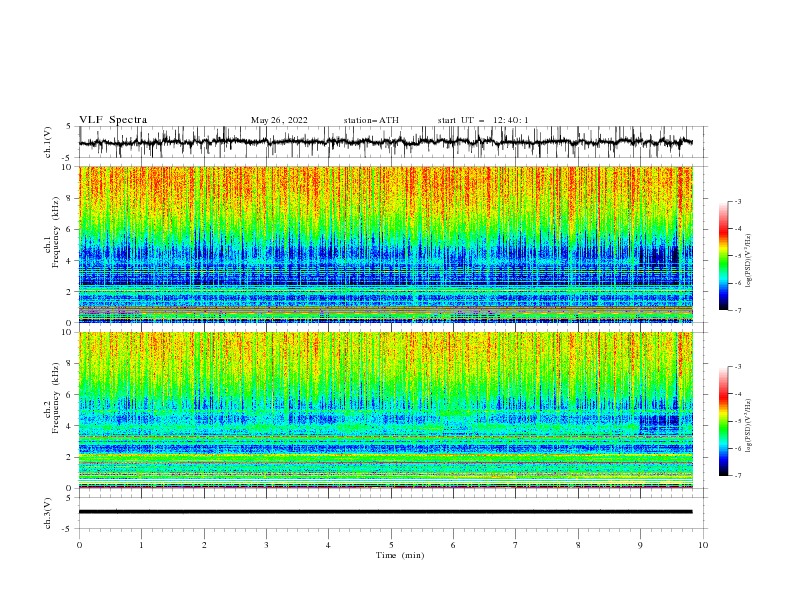Select the "ch.2 Frequency (kHz)" axis label
Screen dimensions: 792x612
coord(52,398)
